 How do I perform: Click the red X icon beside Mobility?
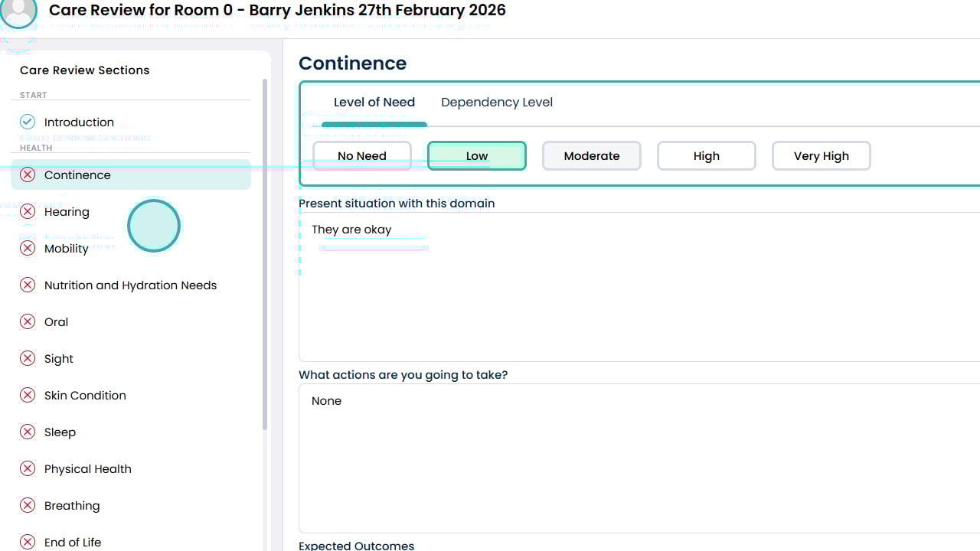pyautogui.click(x=28, y=248)
